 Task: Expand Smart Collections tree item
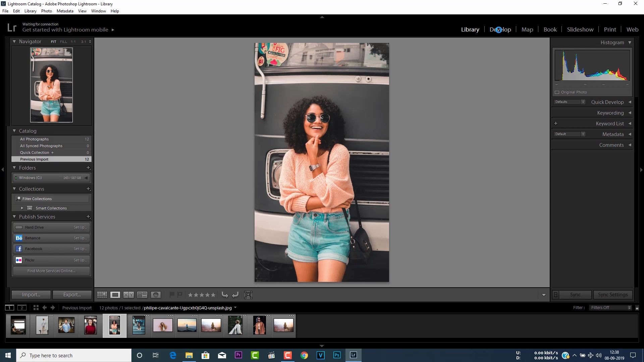[x=22, y=208]
